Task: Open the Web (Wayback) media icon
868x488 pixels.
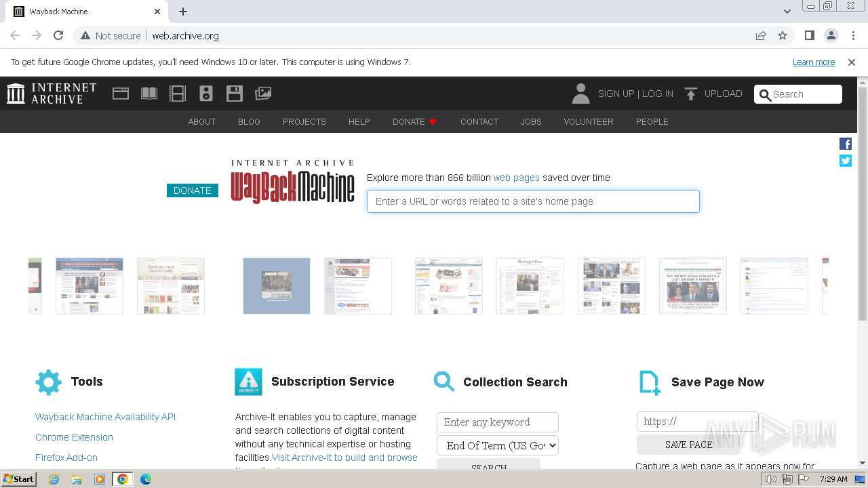Action: [121, 94]
